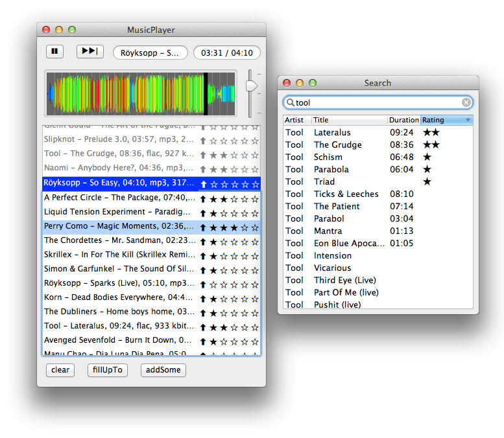504x438 pixels.
Task: Click up arrow on Korn row
Action: click(203, 298)
